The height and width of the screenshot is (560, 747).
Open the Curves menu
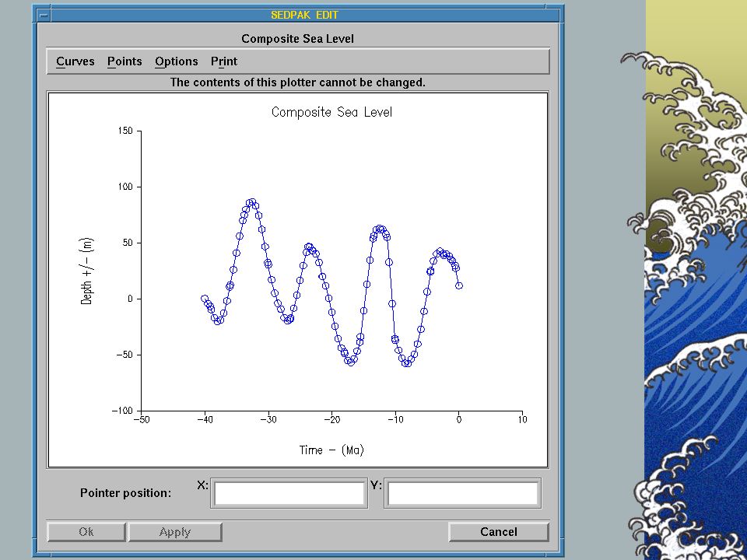(x=75, y=61)
